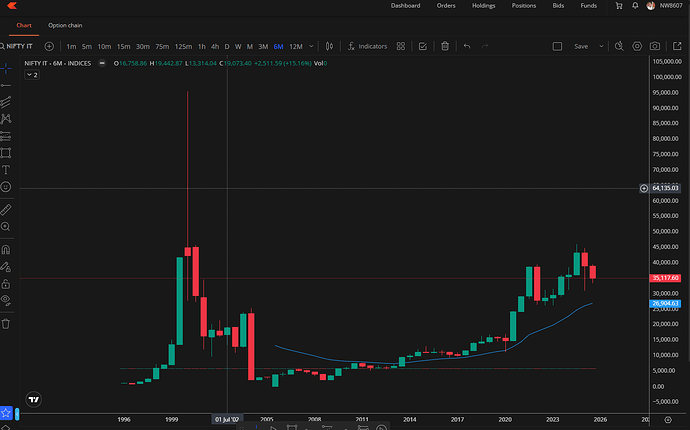Activate the Zoom in tool
690x430 pixels.
[x=6, y=229]
